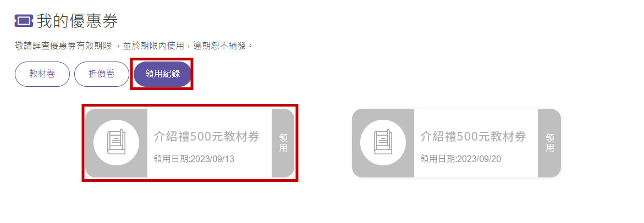
Task: Click 介紹禮500元教材券 title dated 2023/09/20
Action: pyautogui.click(x=473, y=137)
